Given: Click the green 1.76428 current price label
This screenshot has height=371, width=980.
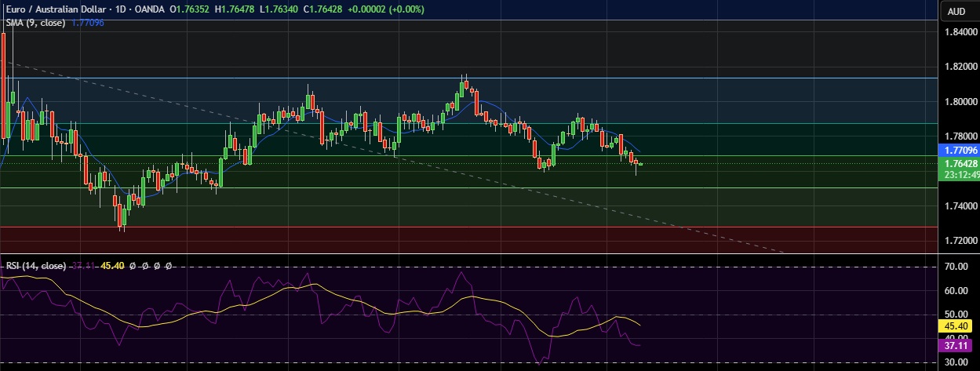Looking at the screenshot, I should 959,163.
